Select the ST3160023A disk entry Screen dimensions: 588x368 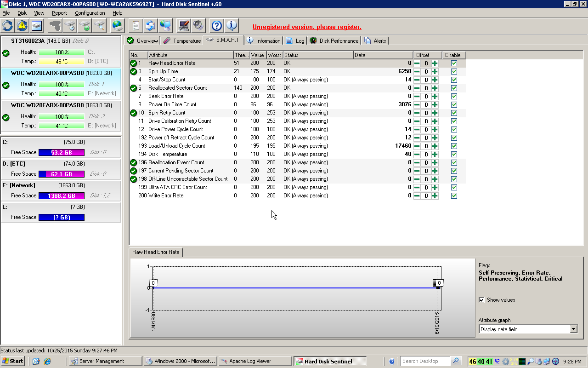click(x=61, y=51)
